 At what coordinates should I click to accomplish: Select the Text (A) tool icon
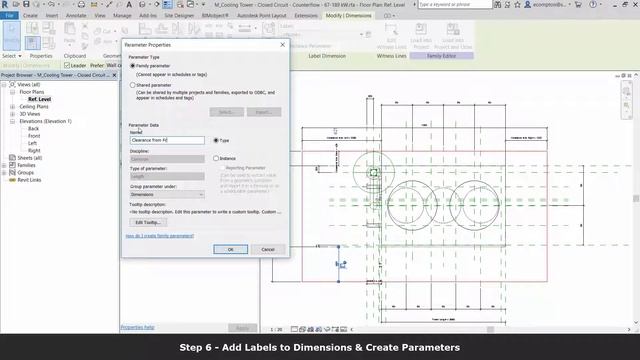pos(129,4)
